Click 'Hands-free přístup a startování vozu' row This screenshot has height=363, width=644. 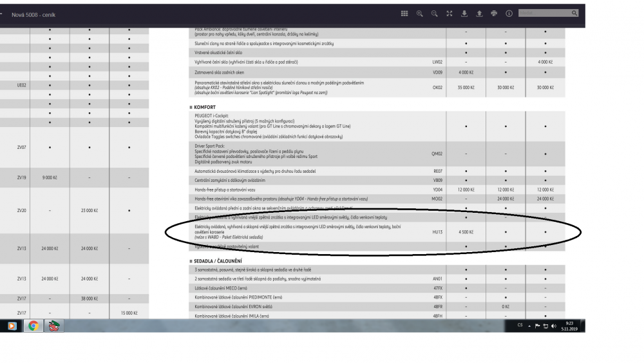[225, 190]
